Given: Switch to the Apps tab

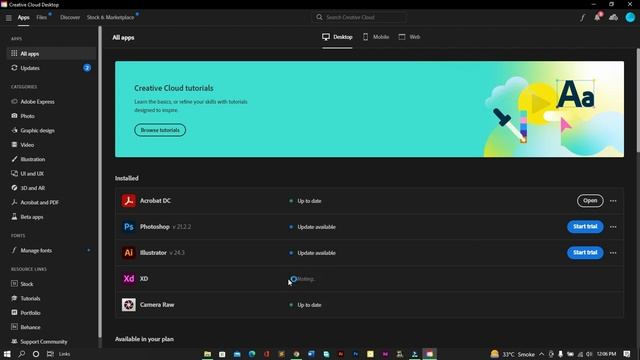Looking at the screenshot, I should point(23,17).
